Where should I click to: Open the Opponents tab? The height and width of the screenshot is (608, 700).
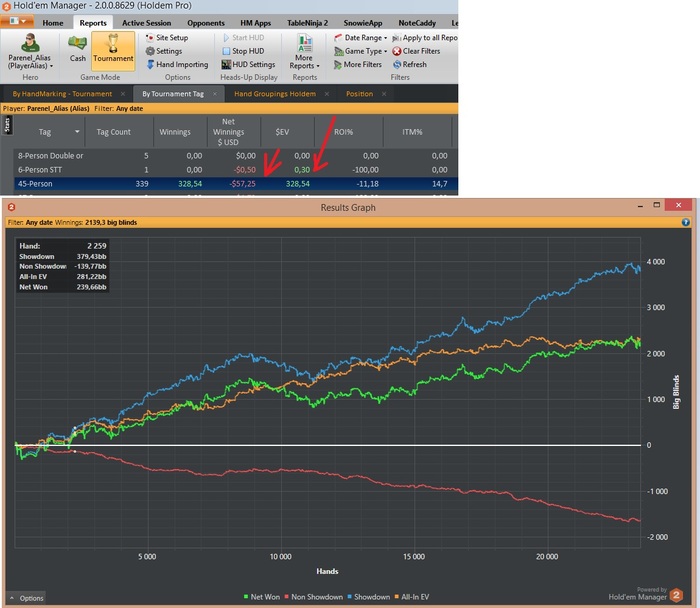pos(206,23)
